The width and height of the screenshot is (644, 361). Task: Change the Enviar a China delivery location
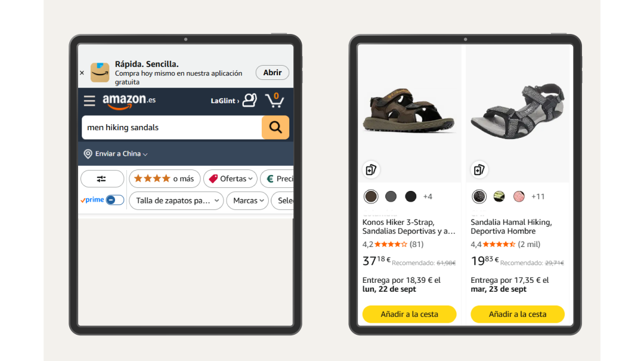tap(117, 154)
